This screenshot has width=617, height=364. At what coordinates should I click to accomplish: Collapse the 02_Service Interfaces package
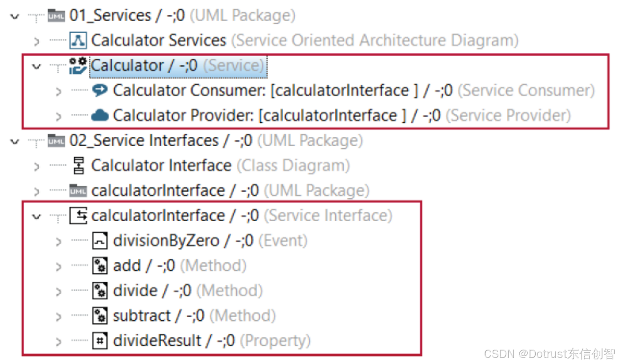pyautogui.click(x=15, y=141)
